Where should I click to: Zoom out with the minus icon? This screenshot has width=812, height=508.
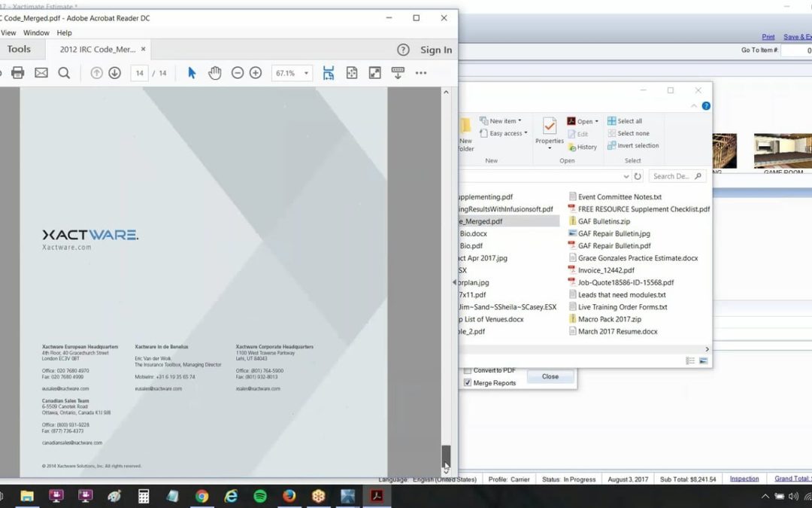point(237,73)
